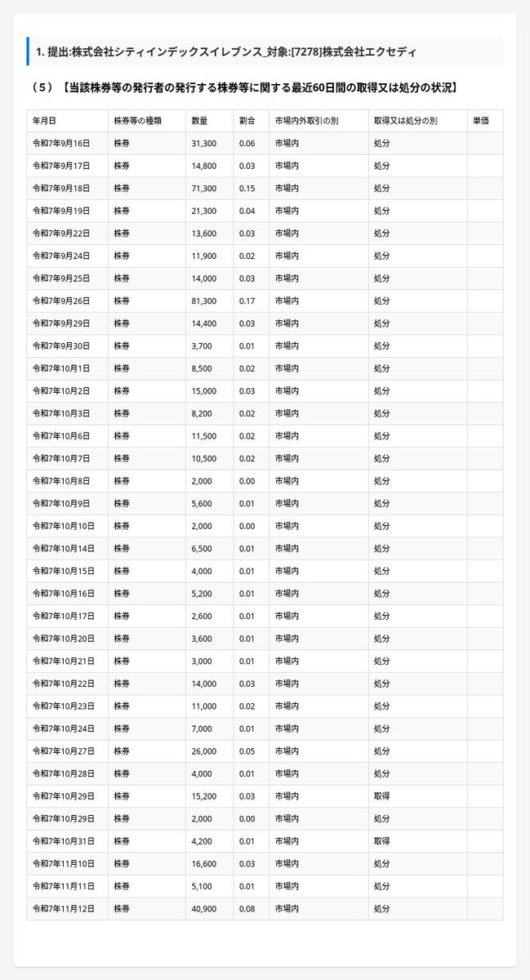
Task: Select the 数量 column header
Action: (199, 121)
